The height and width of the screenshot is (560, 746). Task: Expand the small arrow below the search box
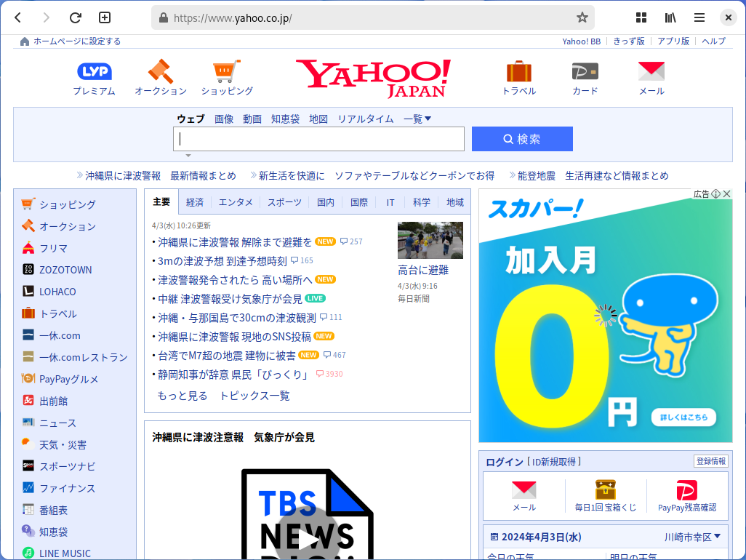(188, 156)
